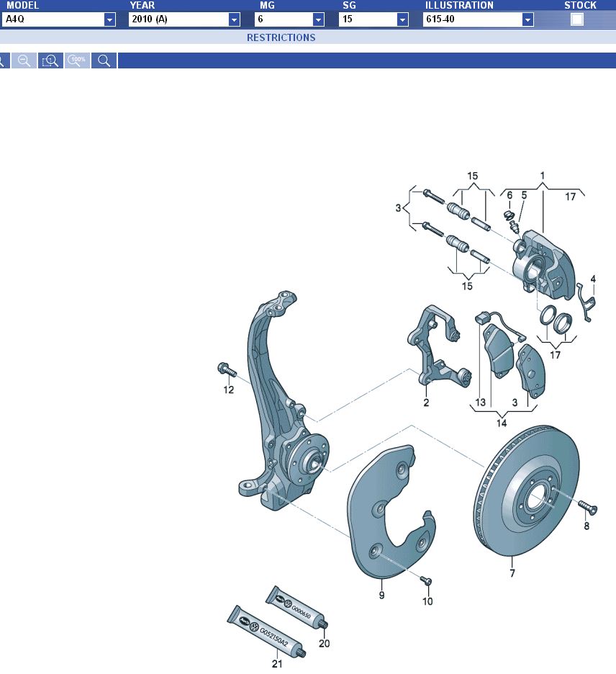Reset the illustration zoom to 100%
This screenshot has height=674, width=616.
[77, 61]
